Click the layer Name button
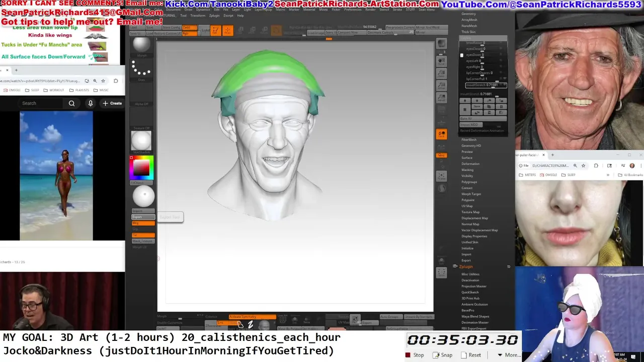 [x=476, y=107]
